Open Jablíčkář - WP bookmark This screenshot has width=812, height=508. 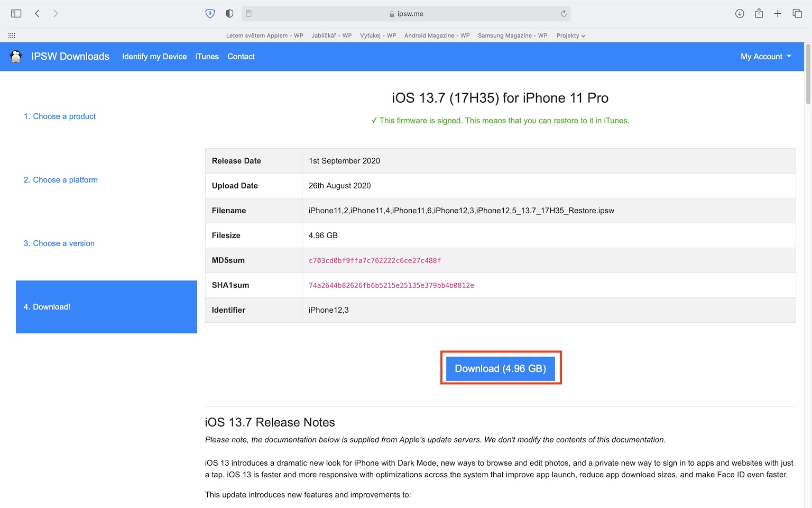[x=331, y=35]
